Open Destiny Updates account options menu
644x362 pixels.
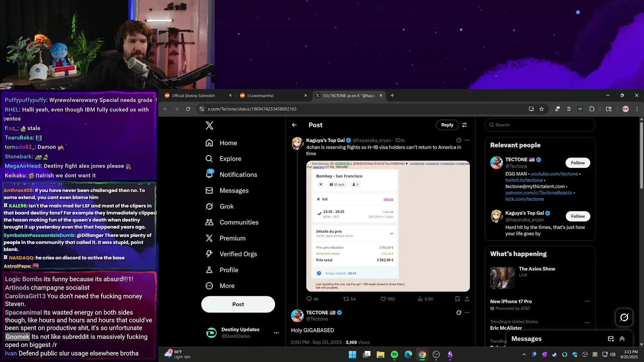276,333
